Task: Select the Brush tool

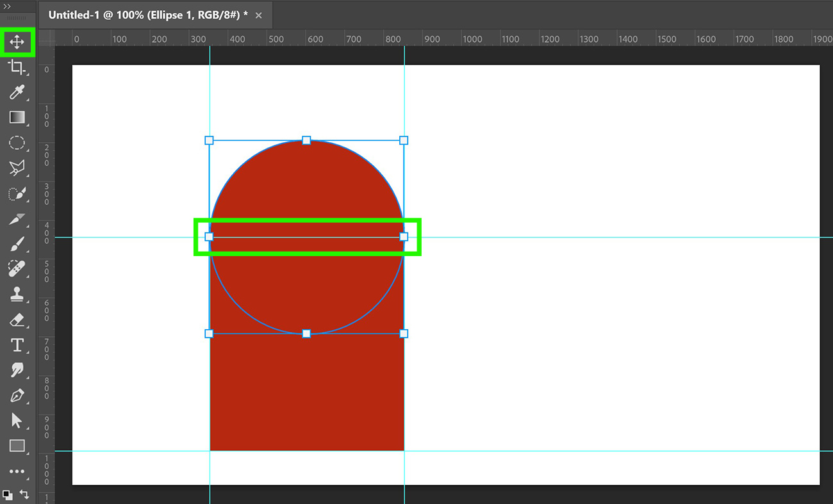Action: (17, 243)
